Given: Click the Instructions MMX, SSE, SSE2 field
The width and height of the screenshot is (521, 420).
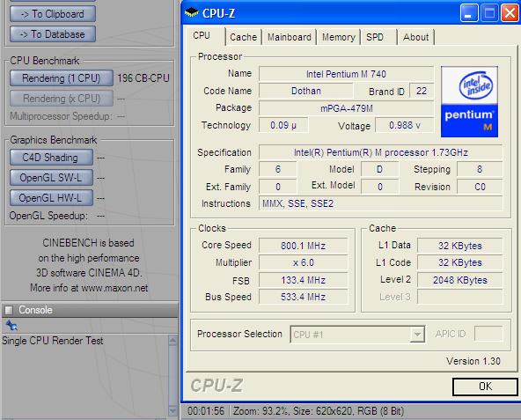Looking at the screenshot, I should [x=380, y=203].
